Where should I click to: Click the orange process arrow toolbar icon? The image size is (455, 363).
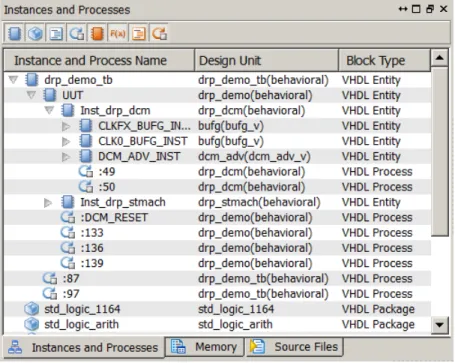pyautogui.click(x=159, y=33)
